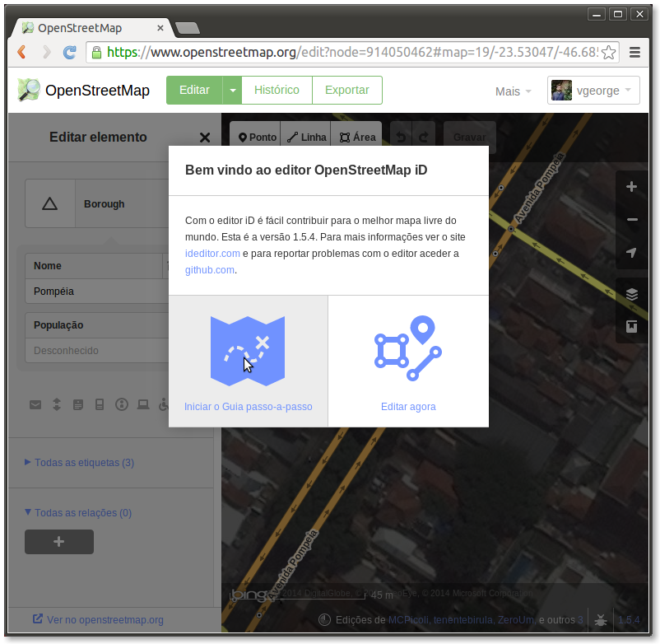This screenshot has width=660, height=644.
Task: Zoom out with the minus control
Action: coord(631,219)
